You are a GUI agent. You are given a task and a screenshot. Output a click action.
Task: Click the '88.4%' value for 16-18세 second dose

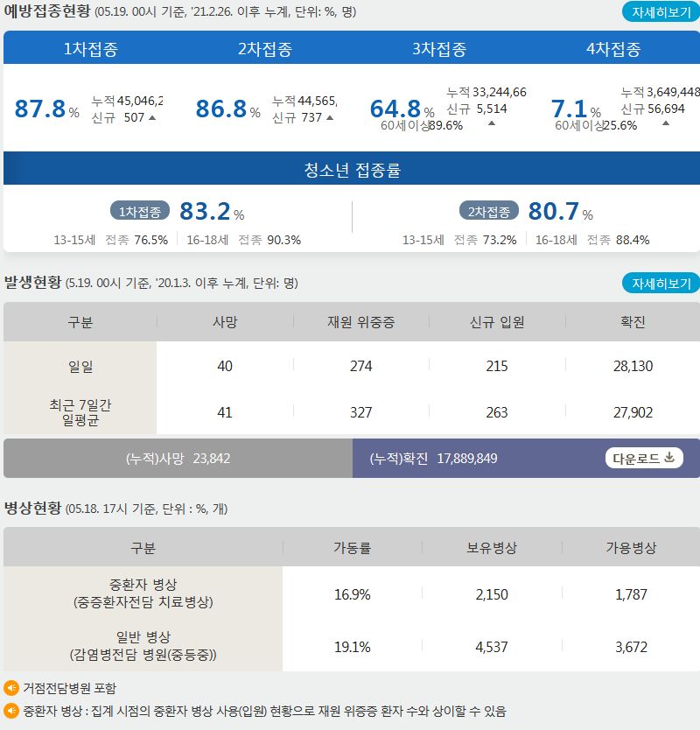(633, 240)
